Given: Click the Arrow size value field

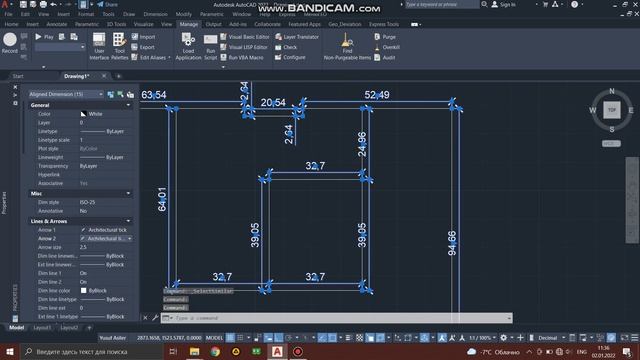Looking at the screenshot, I should pyautogui.click(x=106, y=247).
